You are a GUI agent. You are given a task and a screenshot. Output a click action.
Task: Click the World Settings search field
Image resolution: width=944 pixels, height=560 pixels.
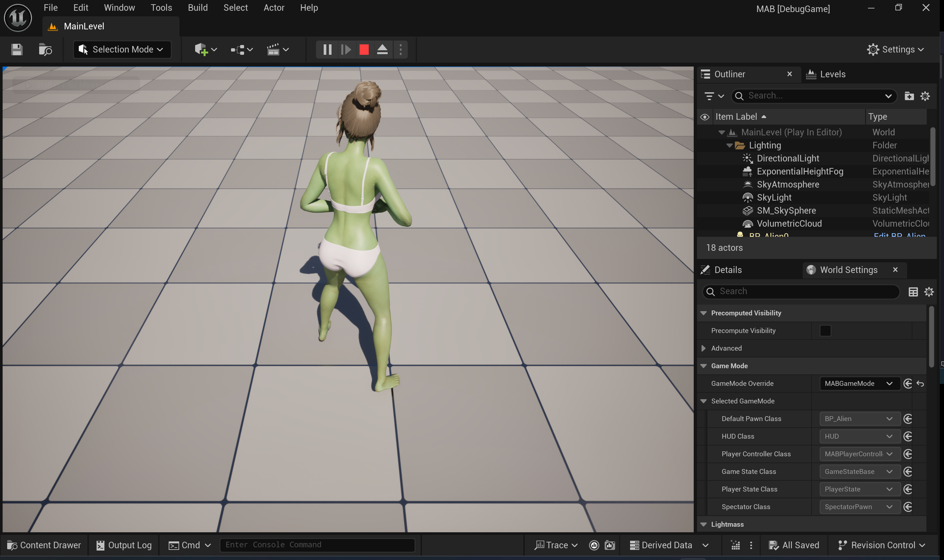coord(800,292)
